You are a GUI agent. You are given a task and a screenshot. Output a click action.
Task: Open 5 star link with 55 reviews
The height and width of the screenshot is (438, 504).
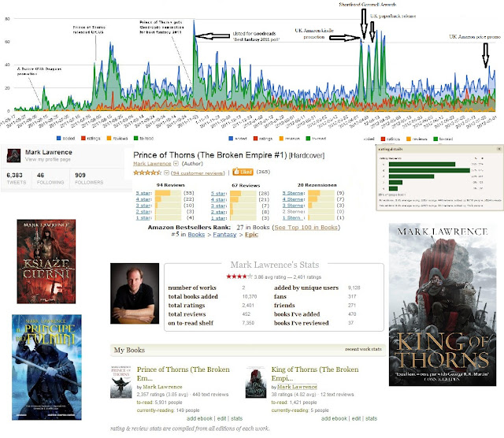[143, 193]
